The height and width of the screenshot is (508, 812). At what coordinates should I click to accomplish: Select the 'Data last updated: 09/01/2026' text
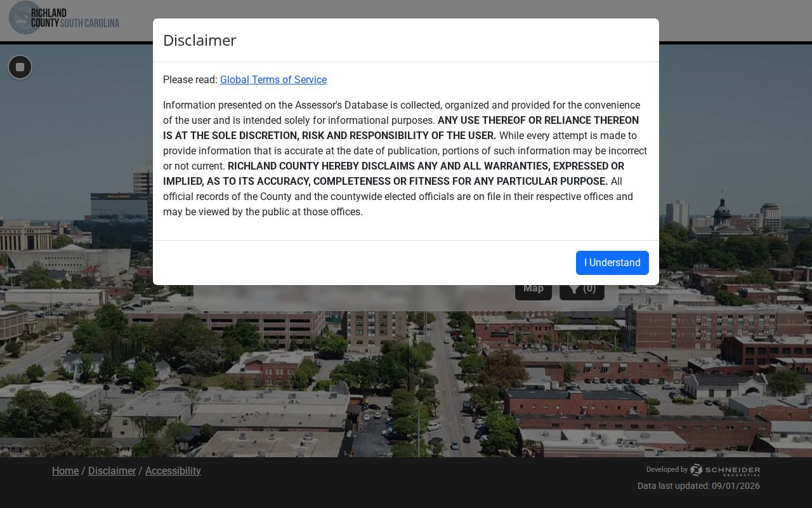click(698, 486)
